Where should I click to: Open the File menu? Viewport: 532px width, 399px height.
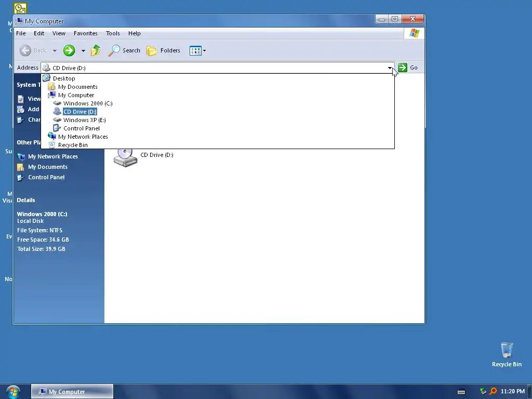(21, 33)
